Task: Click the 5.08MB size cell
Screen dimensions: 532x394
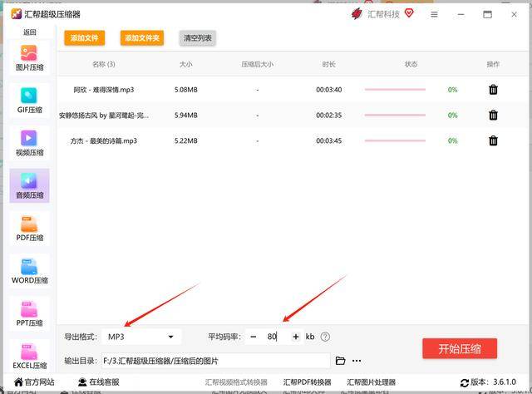Action: [x=186, y=90]
